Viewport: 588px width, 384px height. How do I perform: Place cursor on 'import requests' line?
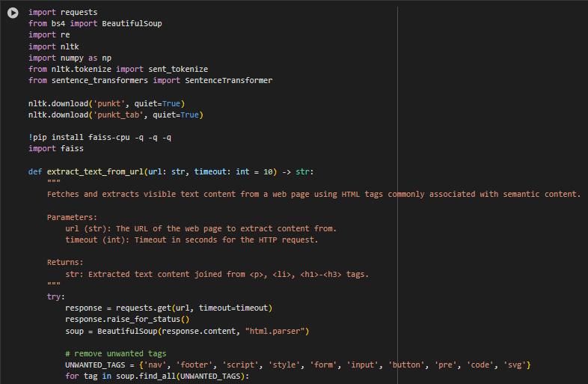click(x=63, y=13)
